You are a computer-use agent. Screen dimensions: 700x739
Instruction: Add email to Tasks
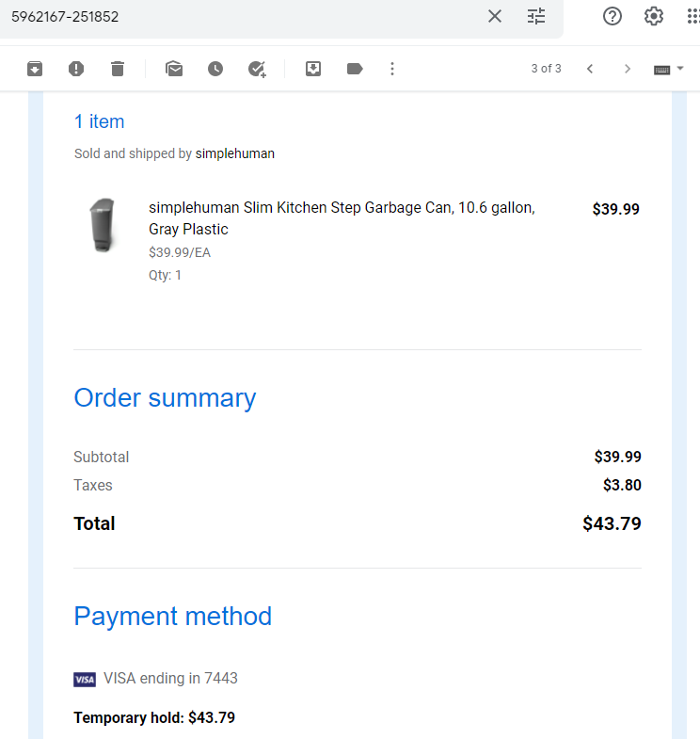pyautogui.click(x=257, y=69)
